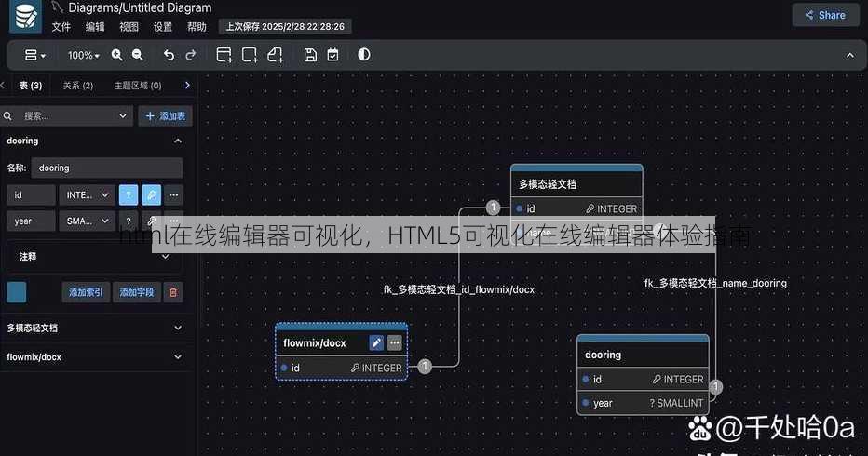Click the edit pencil on flowmix/docx table
Screen dimensions: 868x456
(x=376, y=343)
